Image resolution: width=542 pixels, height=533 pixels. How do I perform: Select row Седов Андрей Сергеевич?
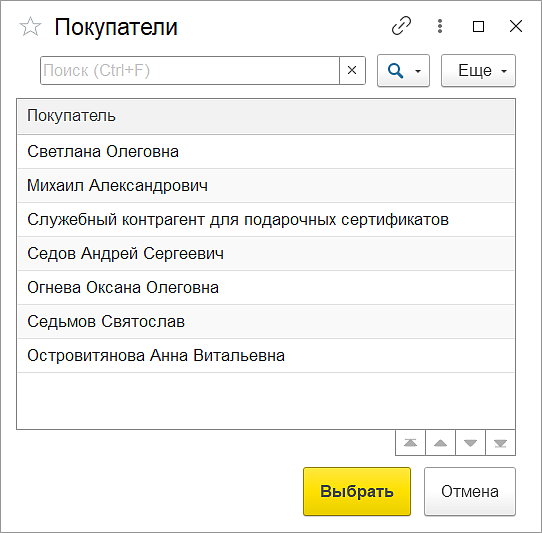(266, 253)
